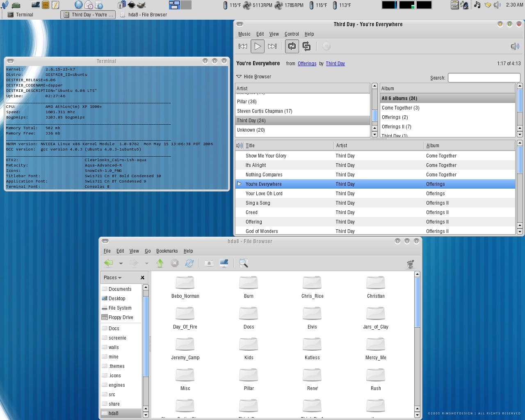Go to Home folder in File Browser
525x420 pixels.
coord(209,263)
